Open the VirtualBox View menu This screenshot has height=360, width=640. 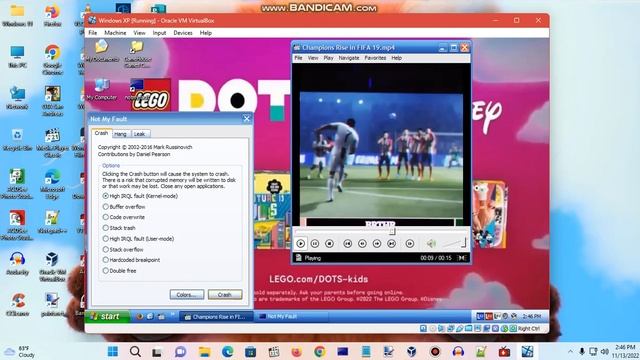(x=139, y=33)
